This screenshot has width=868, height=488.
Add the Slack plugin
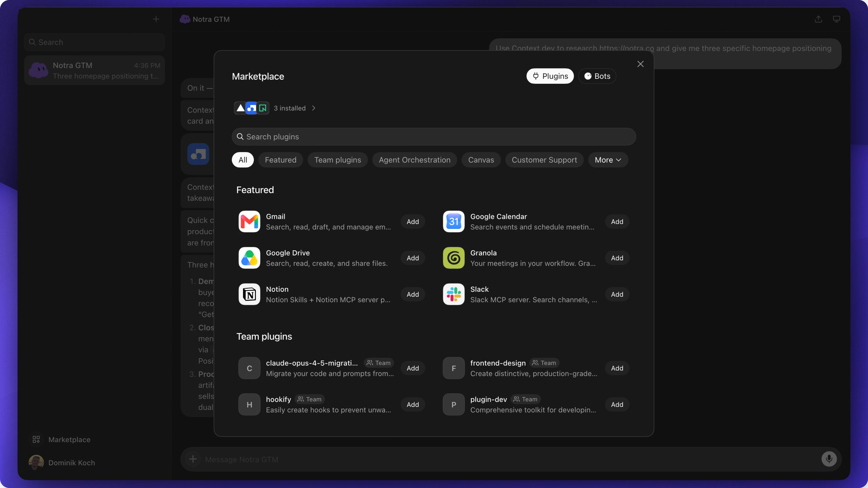(617, 294)
